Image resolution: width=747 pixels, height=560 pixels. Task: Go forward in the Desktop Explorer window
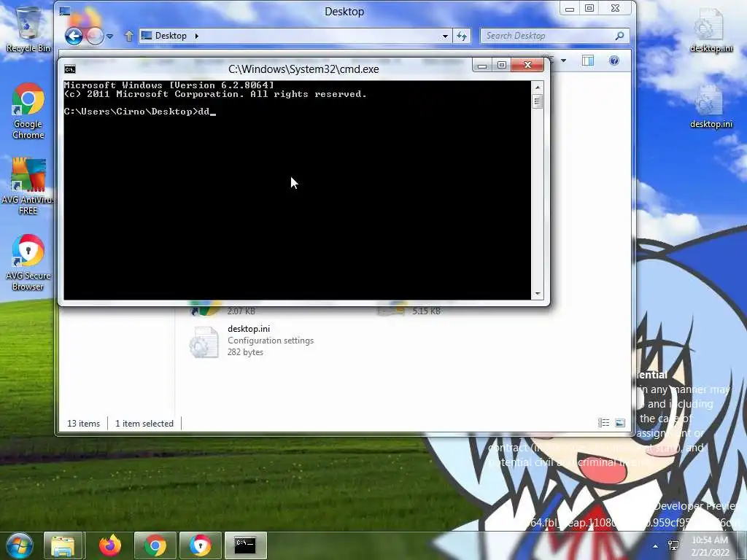click(95, 36)
